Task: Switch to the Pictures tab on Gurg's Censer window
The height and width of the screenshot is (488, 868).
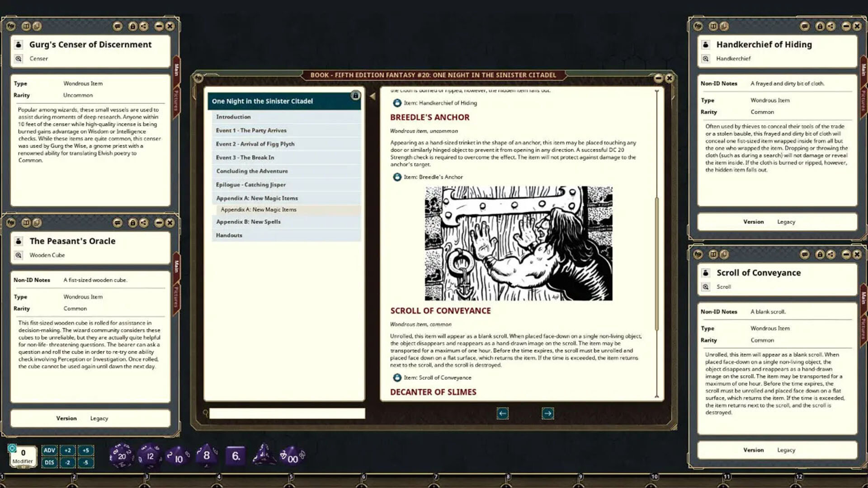Action: coord(175,101)
